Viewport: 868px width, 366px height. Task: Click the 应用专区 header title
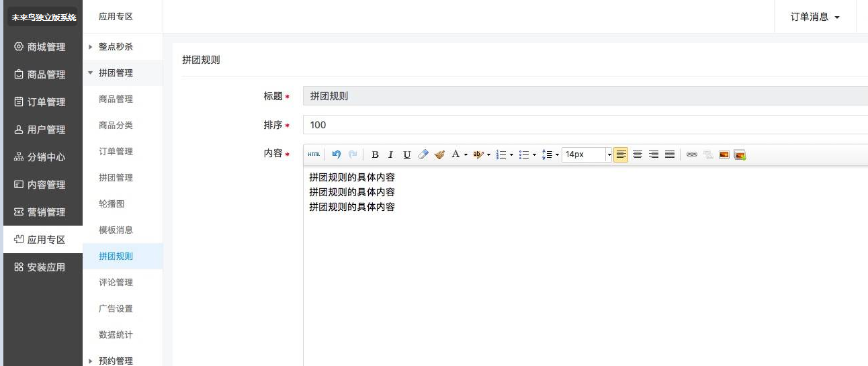(x=116, y=17)
